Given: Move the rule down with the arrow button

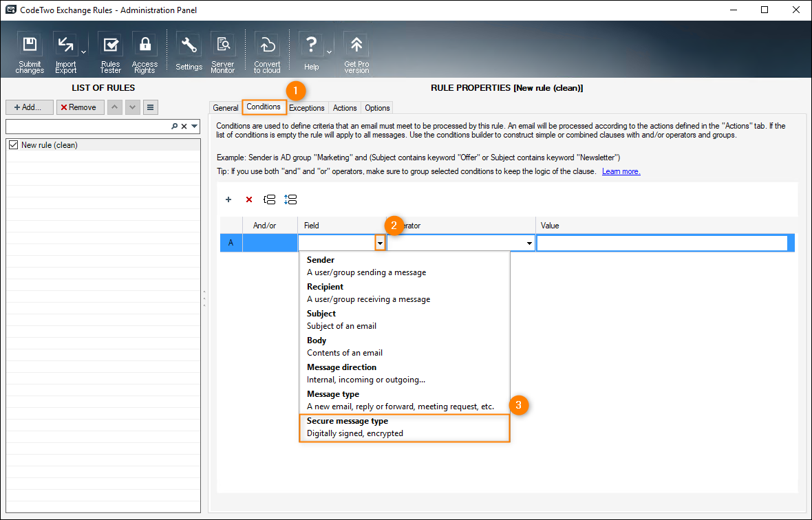Looking at the screenshot, I should [133, 107].
